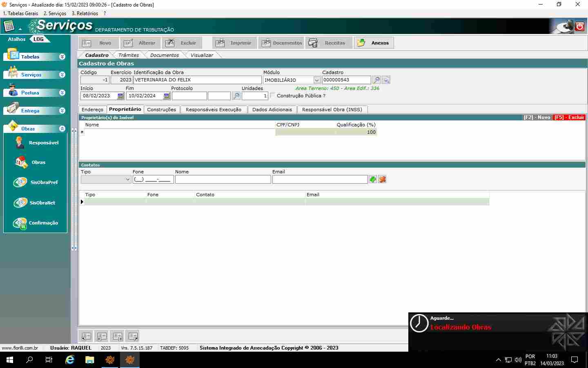The image size is (588, 368).
Task: Open the Início date calendar picker
Action: coord(120,96)
